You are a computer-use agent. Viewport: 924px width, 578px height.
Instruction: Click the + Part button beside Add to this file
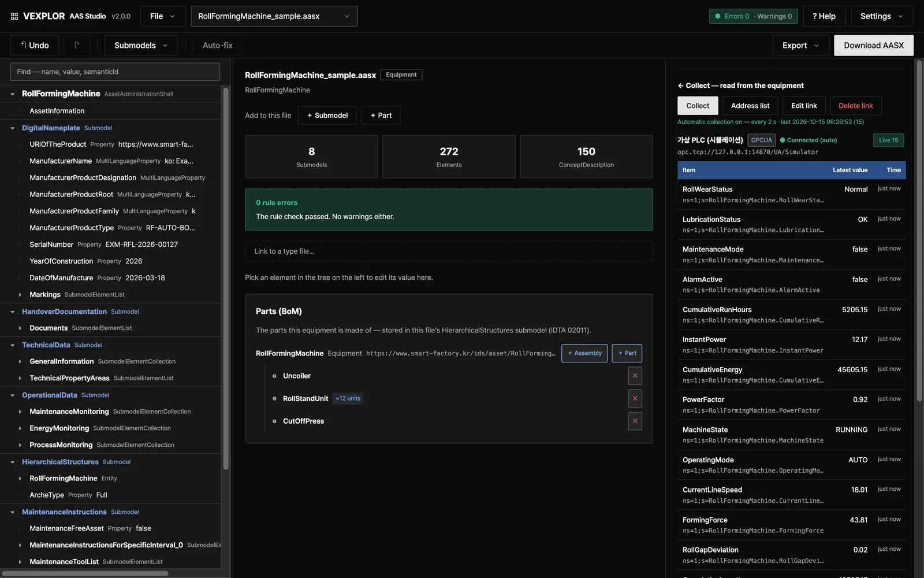coord(381,115)
